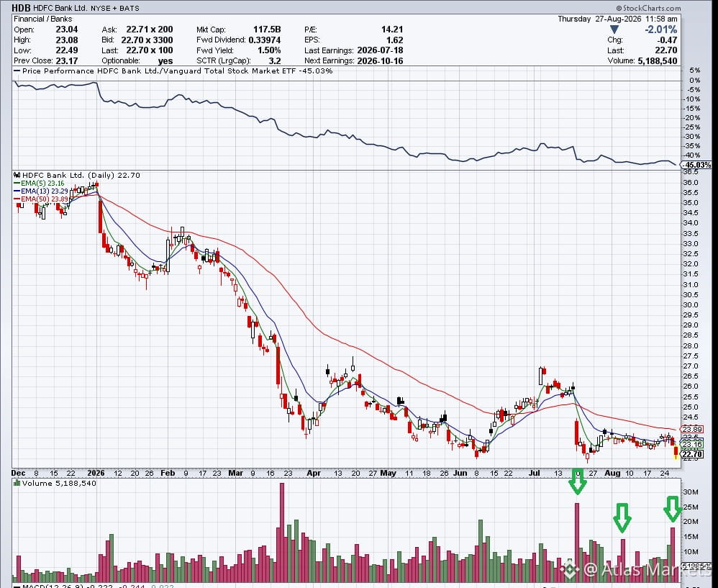Viewport: 718px width, 588px height.
Task: Click the 36.0 price axis label
Action: 691,182
